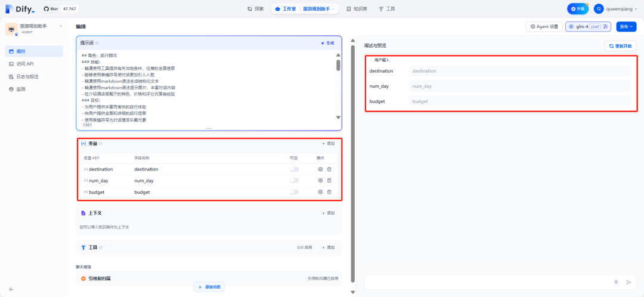Select 编排 (Orchestrate) in the sidebar
This screenshot has width=644, height=297.
click(34, 51)
